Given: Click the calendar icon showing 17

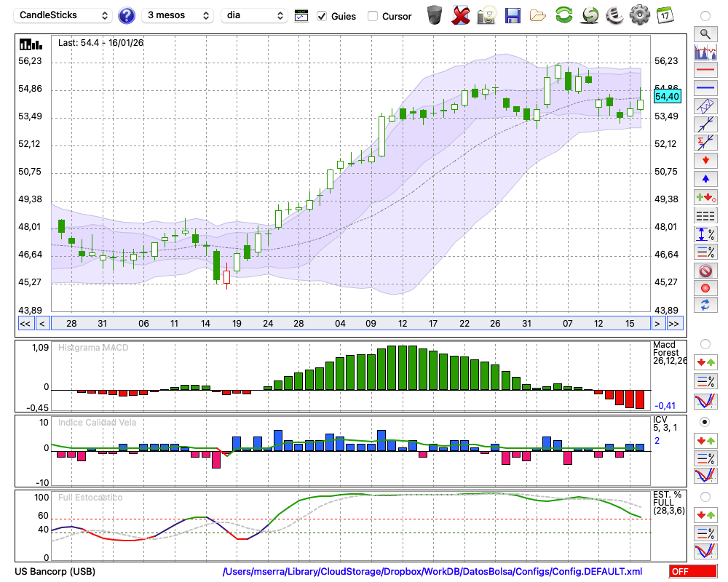Looking at the screenshot, I should tap(664, 15).
